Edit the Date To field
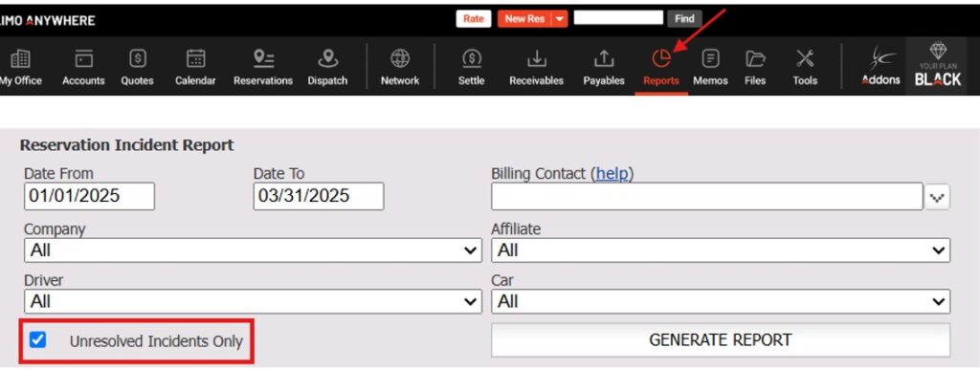980x370 pixels. [x=319, y=197]
